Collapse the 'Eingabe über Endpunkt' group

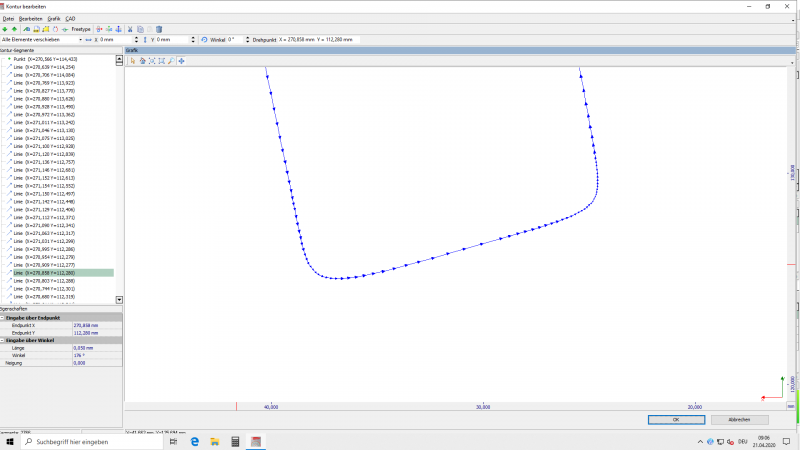click(3, 318)
